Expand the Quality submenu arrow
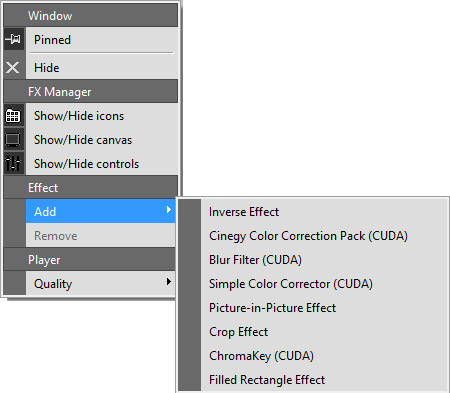Image resolution: width=450 pixels, height=393 pixels. tap(169, 282)
